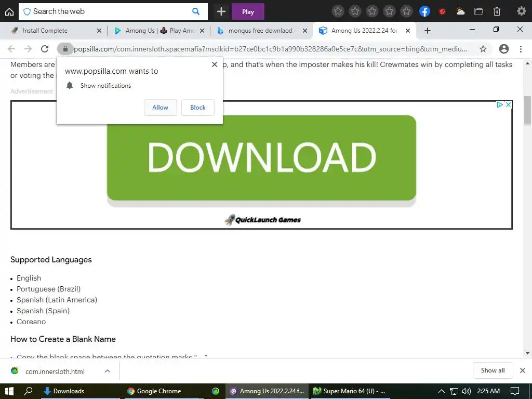The width and height of the screenshot is (532, 399).
Task: Open AdChoices triangle icon on ad
Action: (499, 105)
